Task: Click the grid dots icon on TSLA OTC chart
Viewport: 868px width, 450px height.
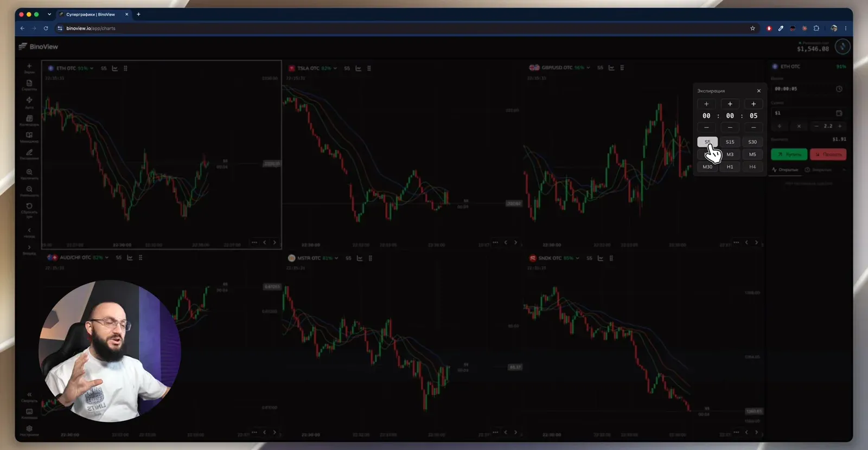Action: pos(369,68)
